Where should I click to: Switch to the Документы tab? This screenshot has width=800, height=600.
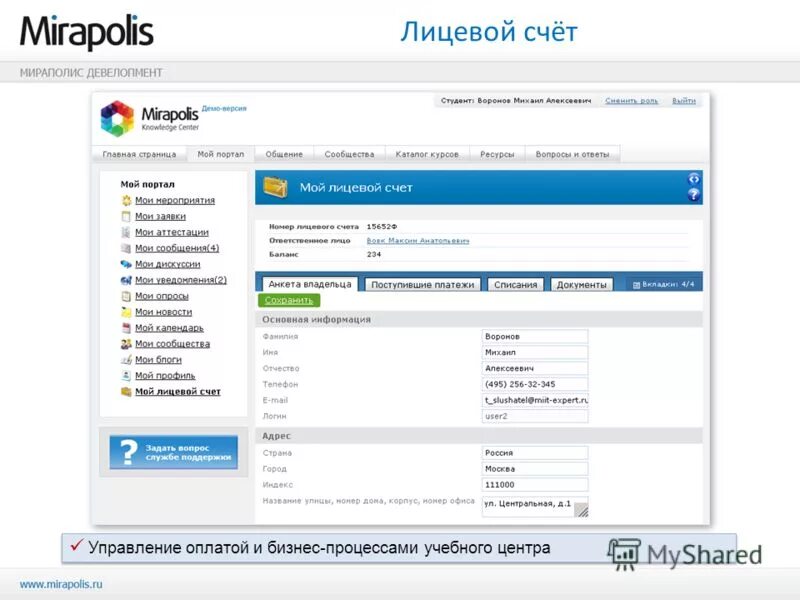point(582,285)
